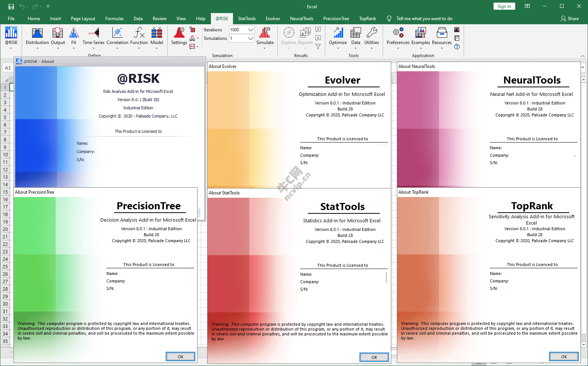Click the vertical scrollbar down arrow
588x366 pixels.
click(584, 345)
